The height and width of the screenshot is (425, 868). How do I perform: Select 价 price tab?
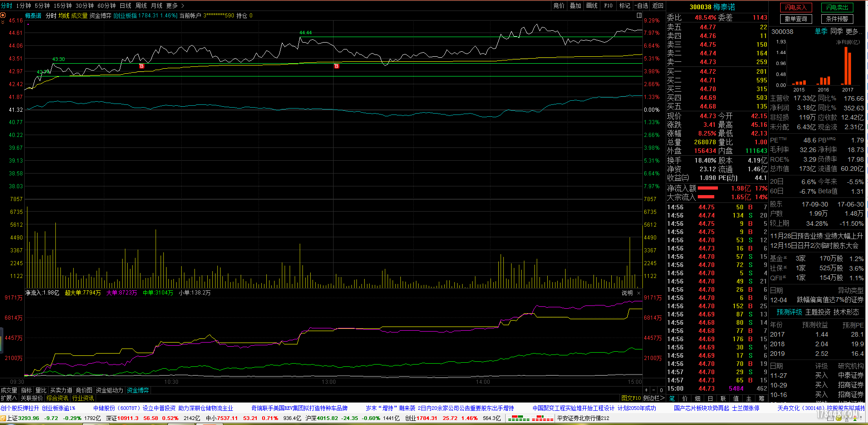[x=685, y=398]
